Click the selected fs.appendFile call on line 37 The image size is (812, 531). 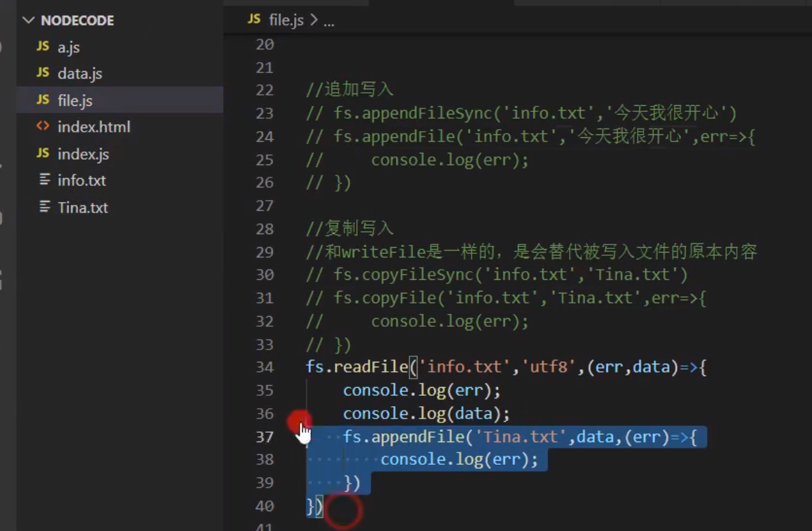click(520, 437)
